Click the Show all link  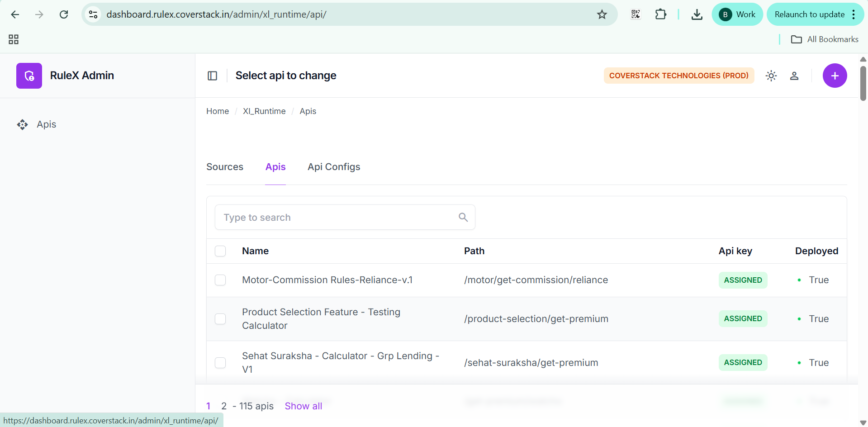point(303,406)
